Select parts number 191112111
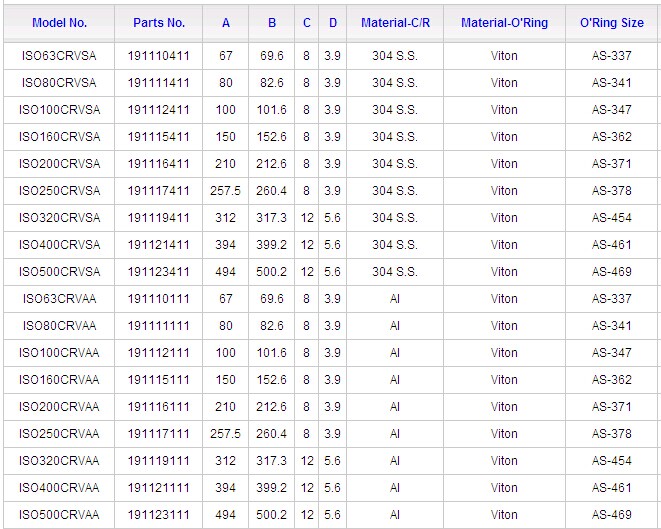Viewport: 661px width, 529px height. pos(159,353)
